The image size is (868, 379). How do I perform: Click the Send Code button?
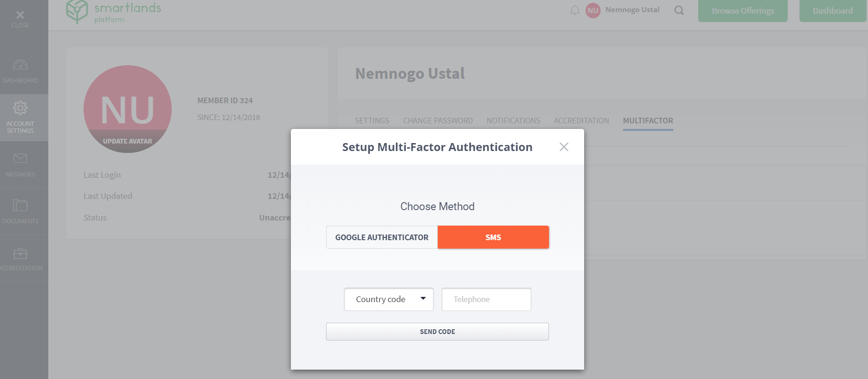[437, 332]
